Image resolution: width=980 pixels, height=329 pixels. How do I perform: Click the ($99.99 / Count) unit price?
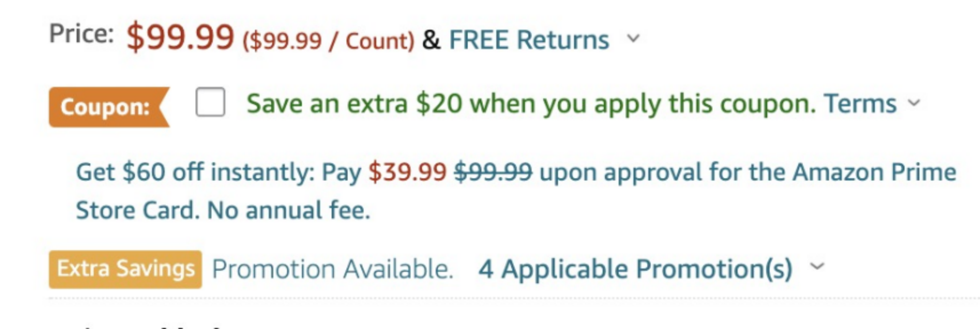[328, 41]
